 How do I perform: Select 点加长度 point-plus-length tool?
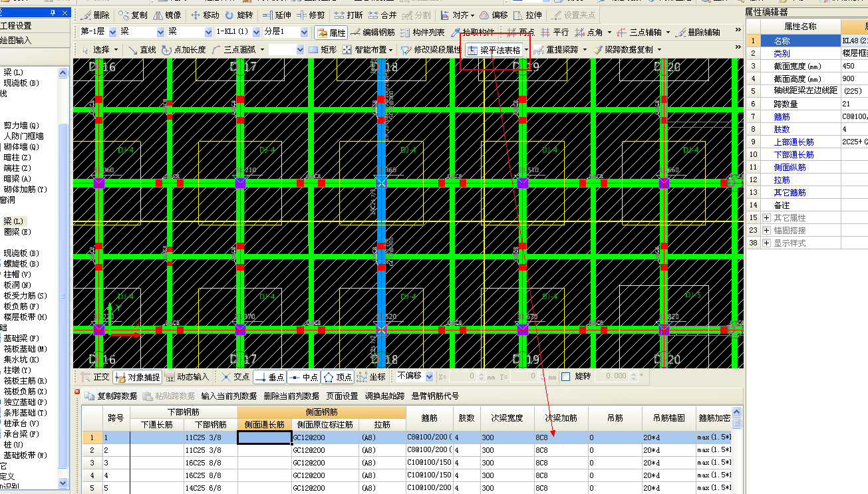point(183,50)
